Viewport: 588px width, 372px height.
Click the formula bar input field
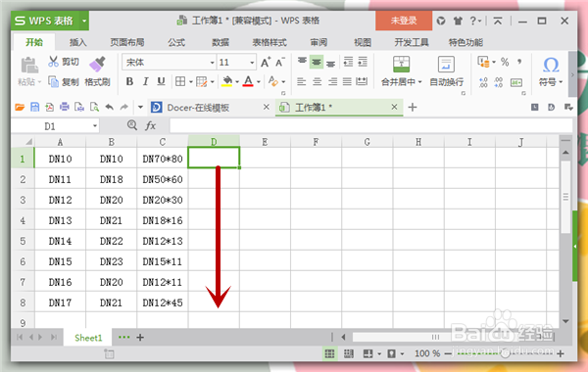pos(370,126)
